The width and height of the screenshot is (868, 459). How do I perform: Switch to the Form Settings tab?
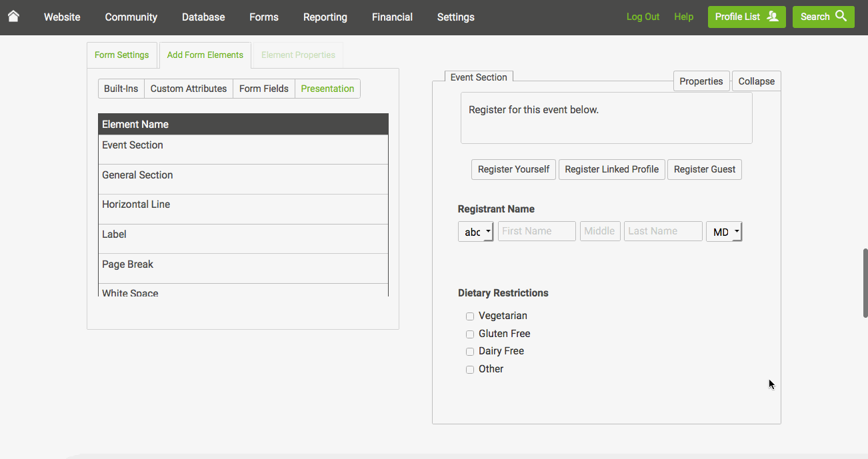pos(122,55)
